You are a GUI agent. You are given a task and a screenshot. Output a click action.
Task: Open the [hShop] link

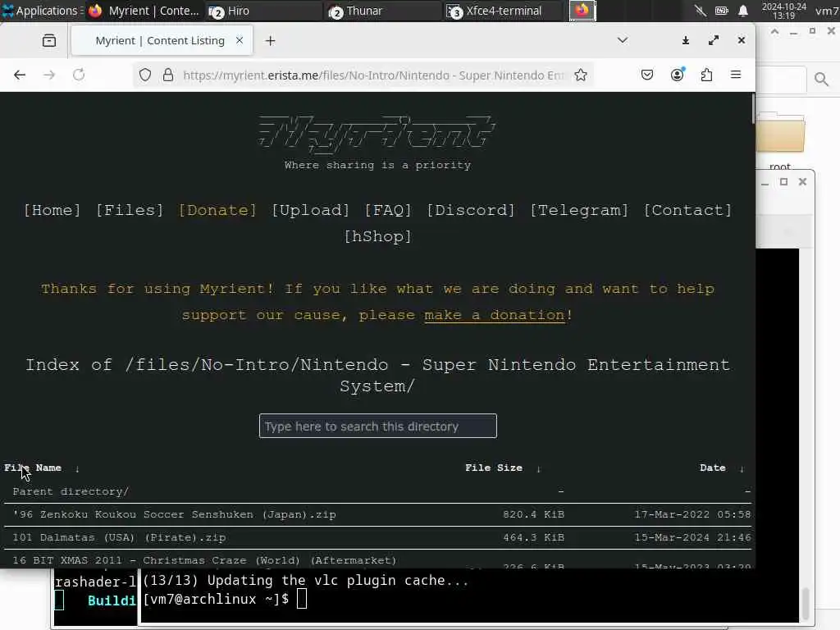(377, 236)
